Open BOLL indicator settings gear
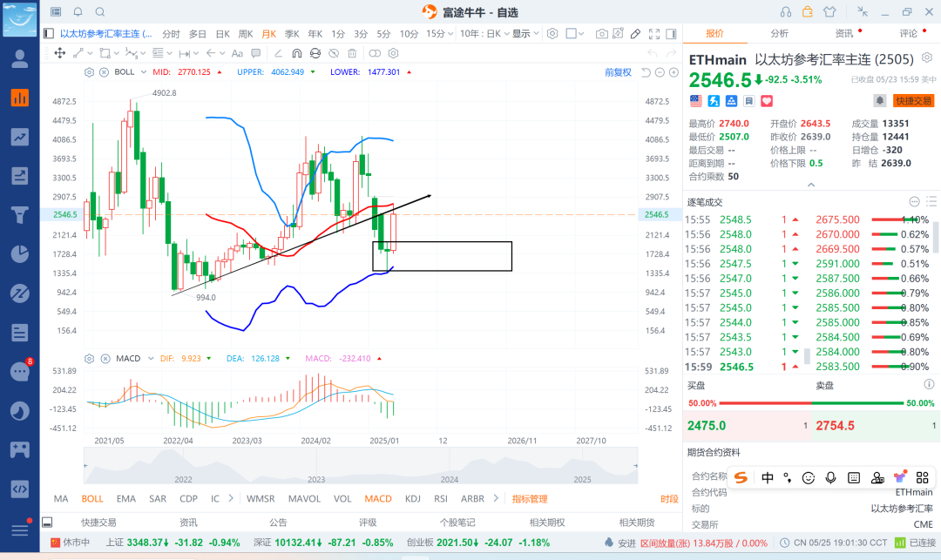The height and width of the screenshot is (560, 941). (89, 72)
